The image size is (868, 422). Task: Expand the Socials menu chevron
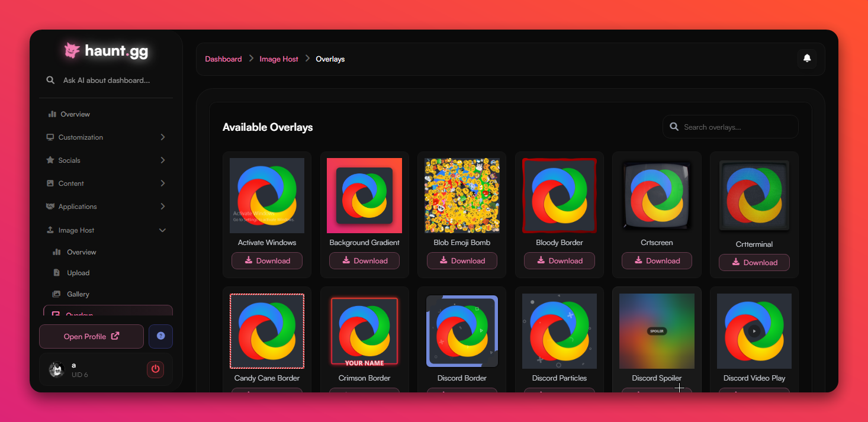point(163,160)
